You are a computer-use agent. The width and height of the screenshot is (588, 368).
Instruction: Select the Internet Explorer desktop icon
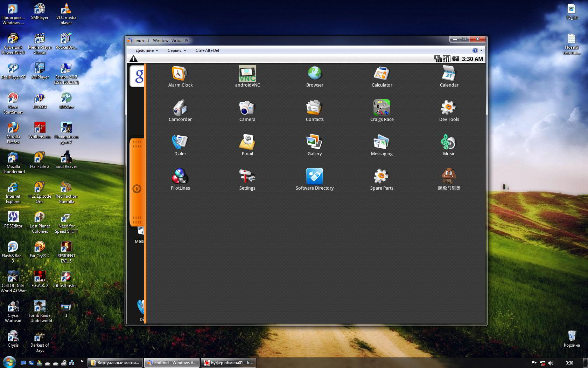pos(13,193)
